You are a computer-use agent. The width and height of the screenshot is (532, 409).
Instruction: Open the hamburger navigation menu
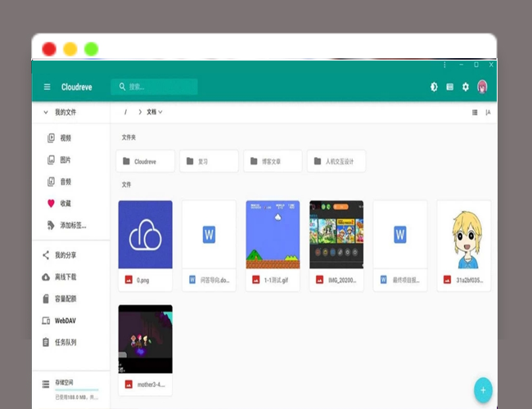(47, 87)
